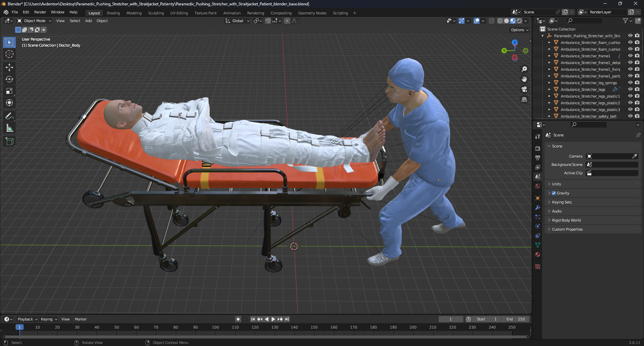
Task: Toggle proportional editing
Action: click(287, 21)
